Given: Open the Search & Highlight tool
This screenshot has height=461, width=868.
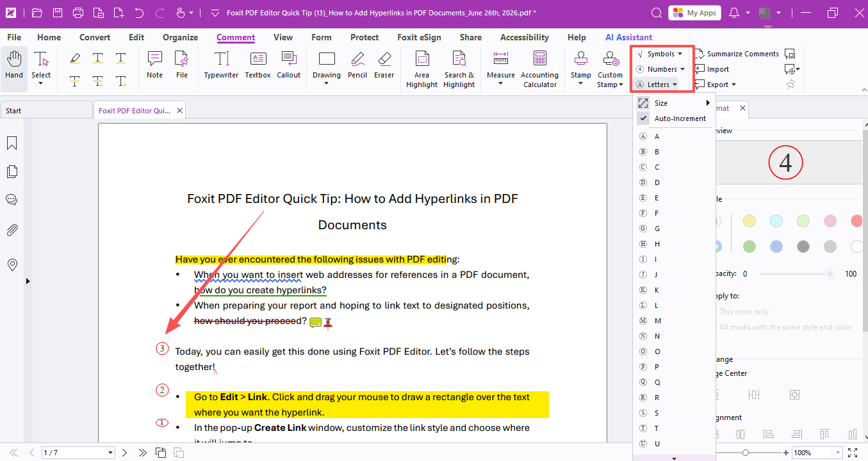Looking at the screenshot, I should click(459, 69).
